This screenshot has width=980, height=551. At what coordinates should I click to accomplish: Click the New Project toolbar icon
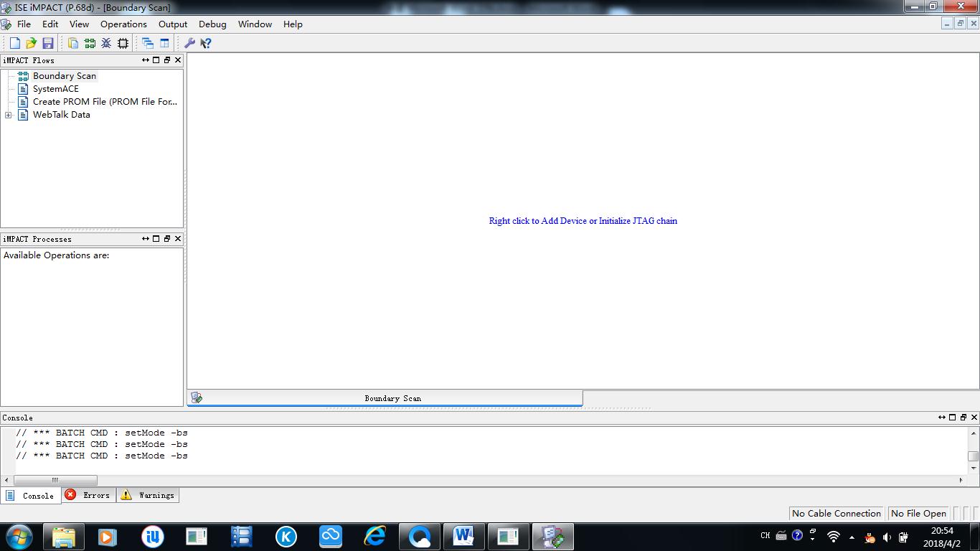[x=14, y=43]
